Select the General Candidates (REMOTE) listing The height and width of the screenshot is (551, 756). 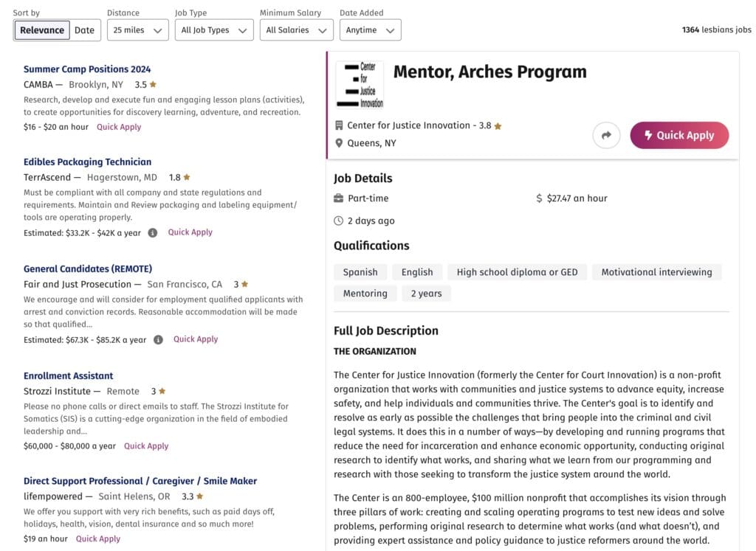pos(88,268)
